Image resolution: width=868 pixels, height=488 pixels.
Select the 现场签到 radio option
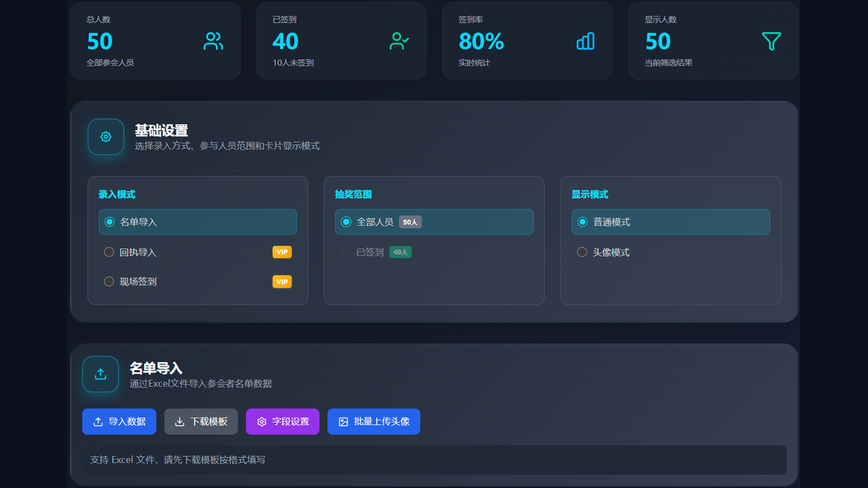coord(197,282)
